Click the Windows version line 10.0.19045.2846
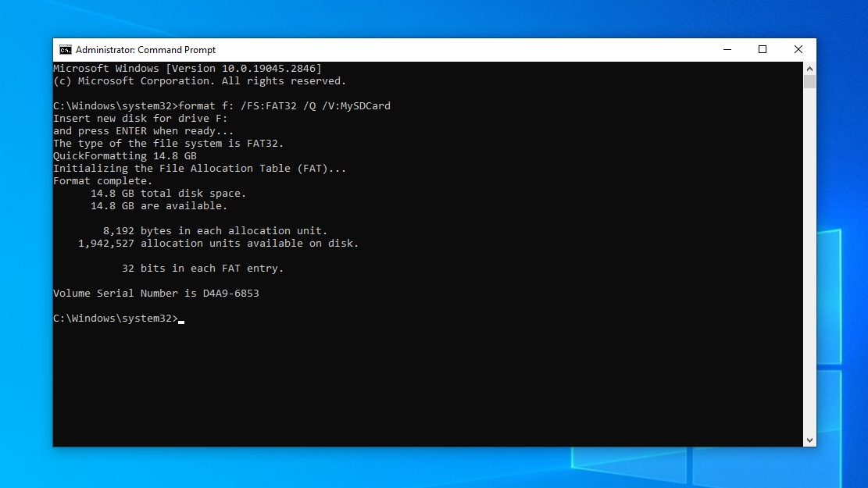 pos(187,69)
